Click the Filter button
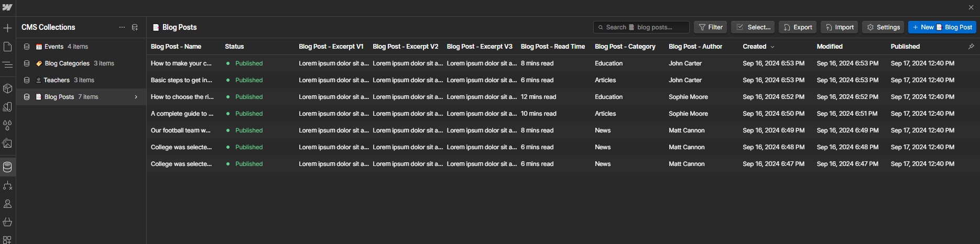This screenshot has height=244, width=980. point(711,27)
